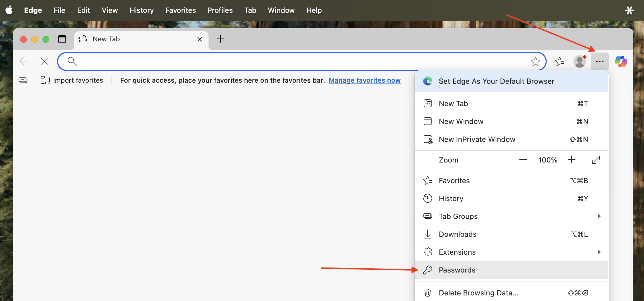Viewport: 644px width, 301px height.
Task: Click the Import favorites icon
Action: pos(45,80)
